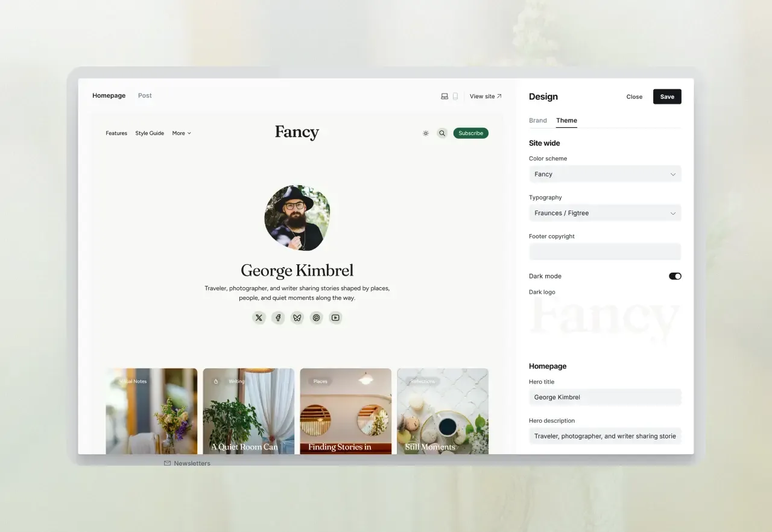Select the Post preview tab

[145, 96]
